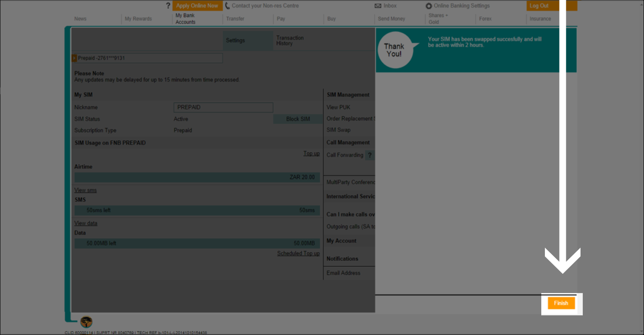
Task: Click the phone icon beside Contact your Non-res Centre
Action: (x=227, y=6)
